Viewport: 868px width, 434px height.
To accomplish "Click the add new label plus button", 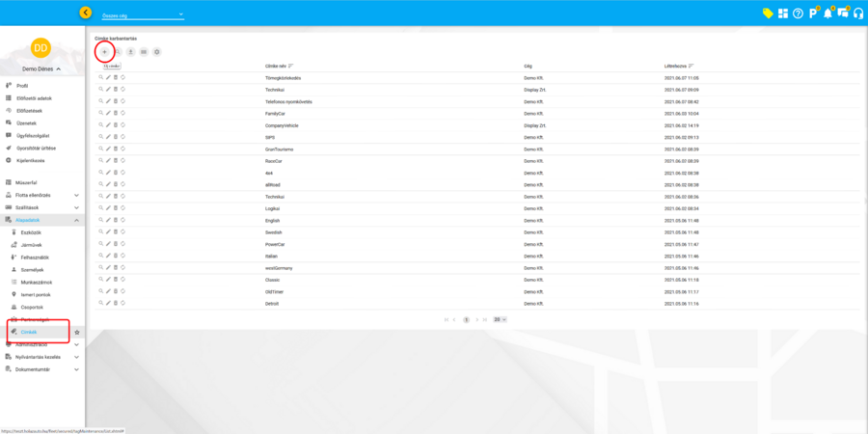I will (x=104, y=51).
